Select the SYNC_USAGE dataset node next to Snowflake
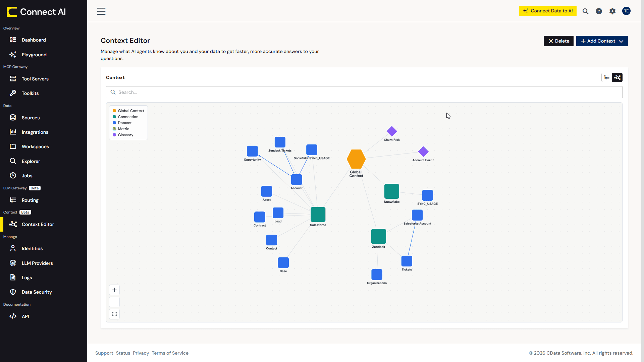The height and width of the screenshot is (362, 644). (x=428, y=195)
